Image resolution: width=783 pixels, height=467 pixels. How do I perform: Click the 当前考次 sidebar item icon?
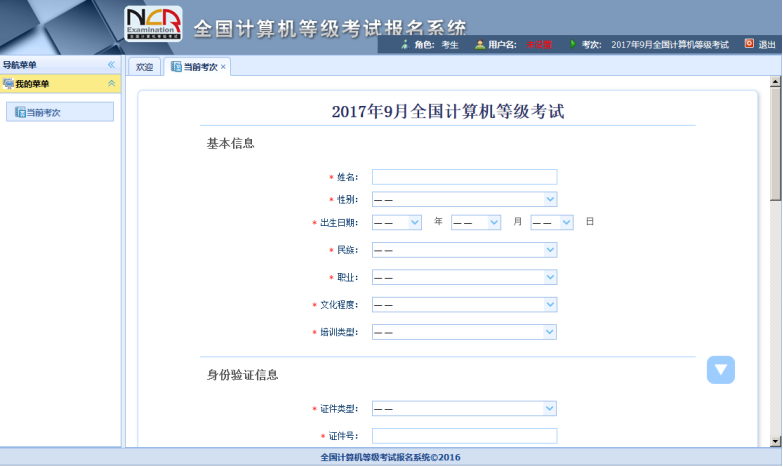(x=20, y=112)
